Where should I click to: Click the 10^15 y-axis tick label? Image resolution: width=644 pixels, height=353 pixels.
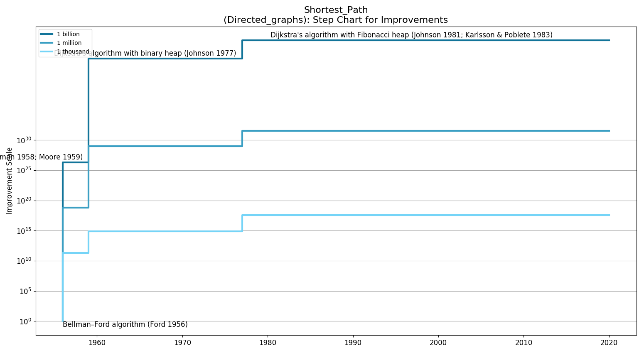[24, 230]
